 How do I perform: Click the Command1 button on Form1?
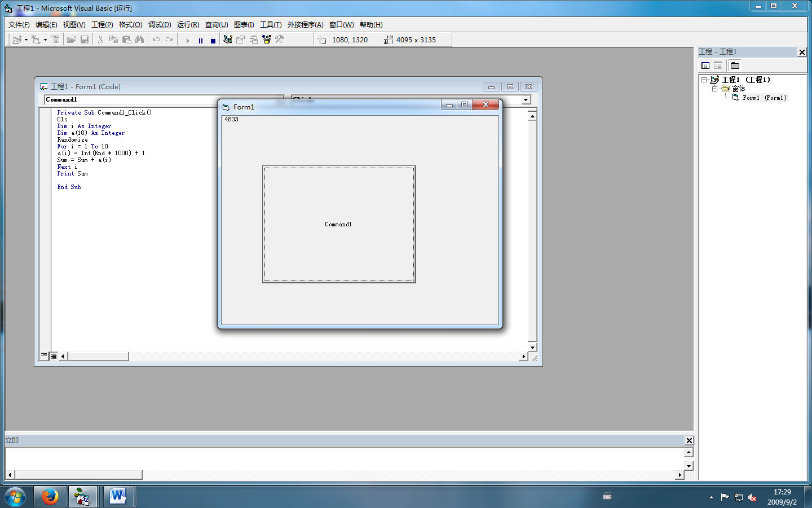tap(339, 224)
